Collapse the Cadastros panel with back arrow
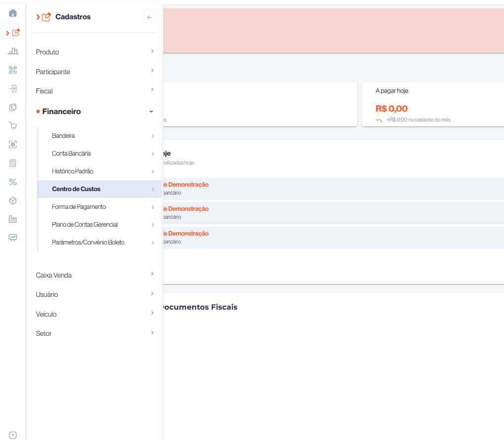 coord(149,17)
